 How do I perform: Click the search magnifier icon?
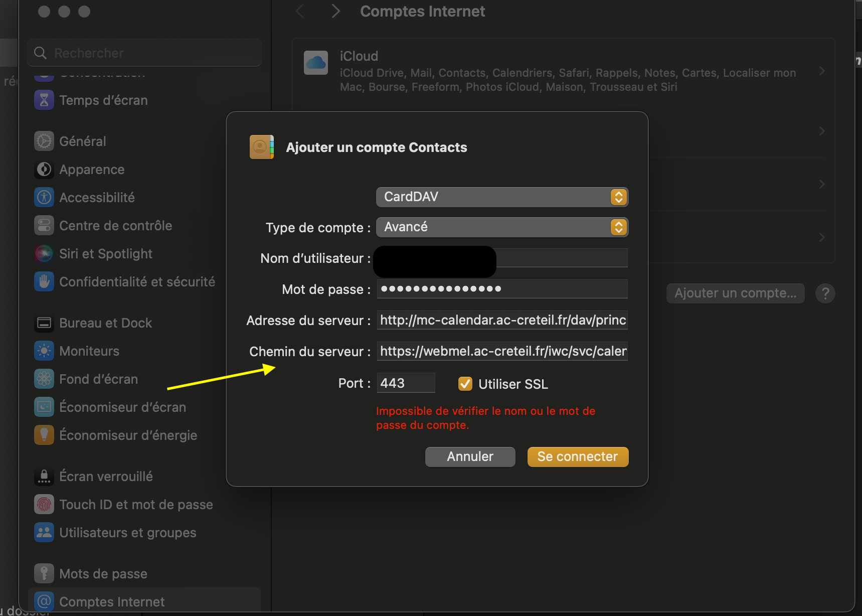(x=40, y=53)
